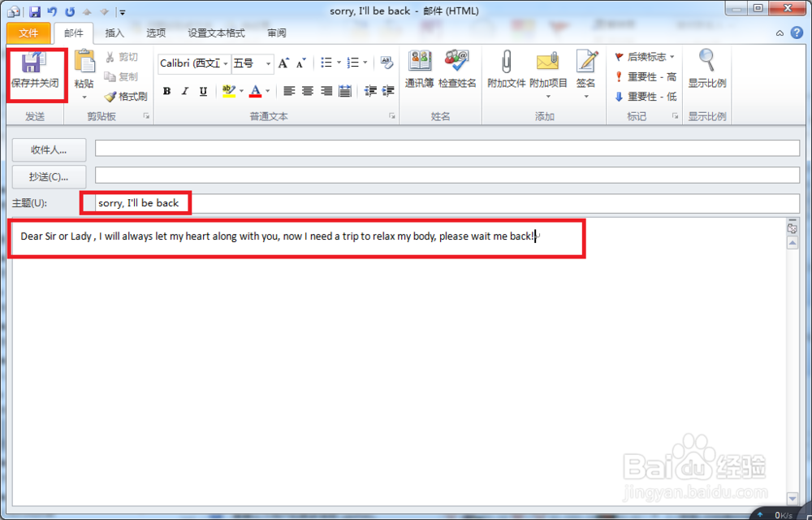Set High Importance (重要性 - 高)
The height and width of the screenshot is (520, 812).
tap(646, 76)
